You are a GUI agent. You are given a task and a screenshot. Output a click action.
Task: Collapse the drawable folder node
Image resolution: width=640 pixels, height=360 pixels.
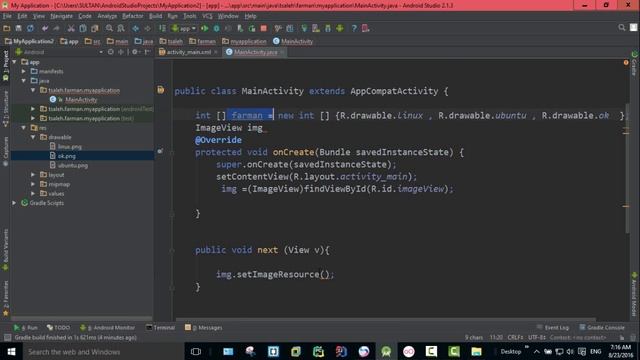[x=33, y=137]
